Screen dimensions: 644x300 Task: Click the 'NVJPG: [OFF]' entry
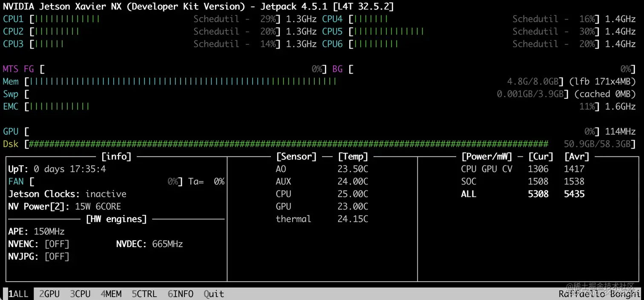click(x=39, y=257)
